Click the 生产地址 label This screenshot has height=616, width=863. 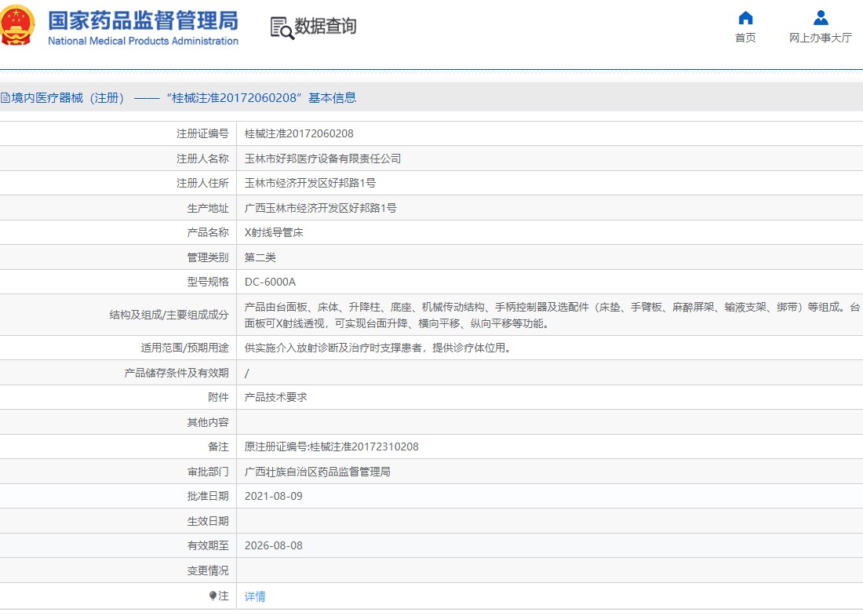[x=207, y=208]
